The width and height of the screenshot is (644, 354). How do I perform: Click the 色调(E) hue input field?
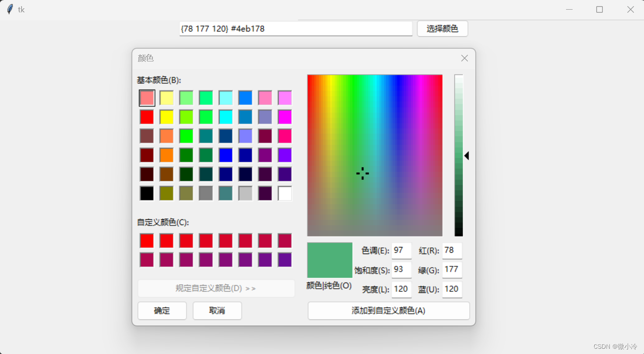click(x=401, y=250)
